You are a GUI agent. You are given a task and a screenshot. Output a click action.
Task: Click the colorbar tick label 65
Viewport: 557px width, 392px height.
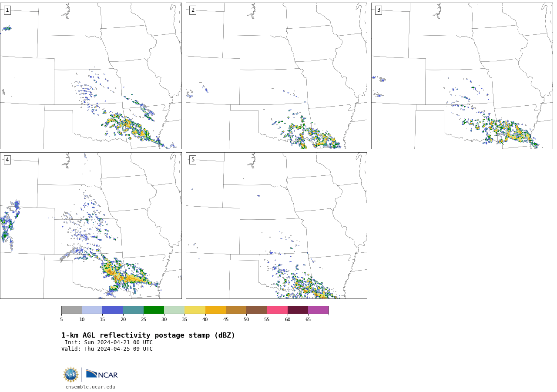pyautogui.click(x=308, y=320)
